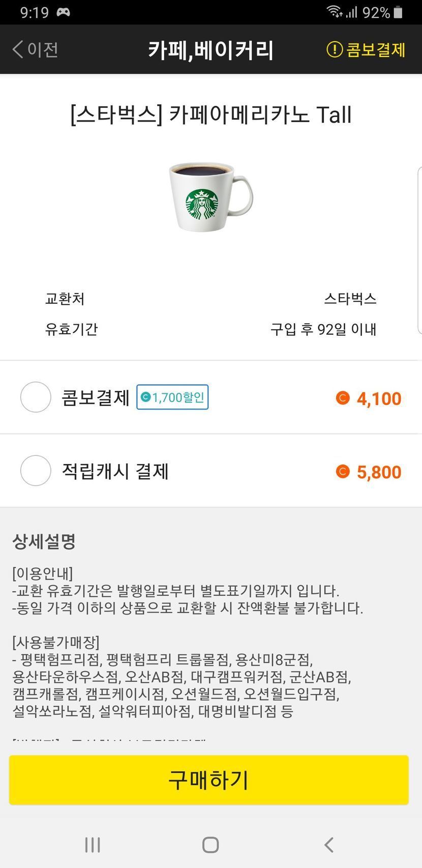Tap the 1,700할인 discount badge
This screenshot has height=868, width=422.
pos(172,397)
